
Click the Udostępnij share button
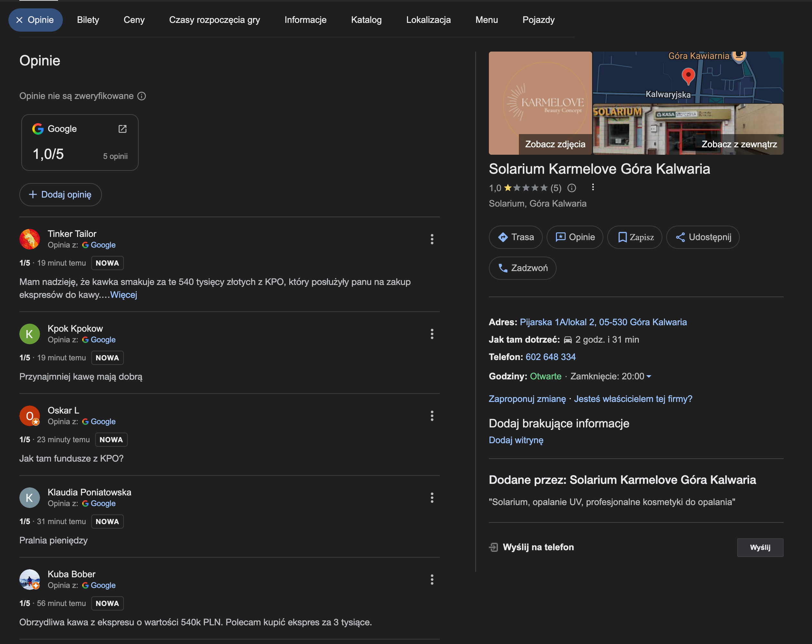pyautogui.click(x=703, y=237)
